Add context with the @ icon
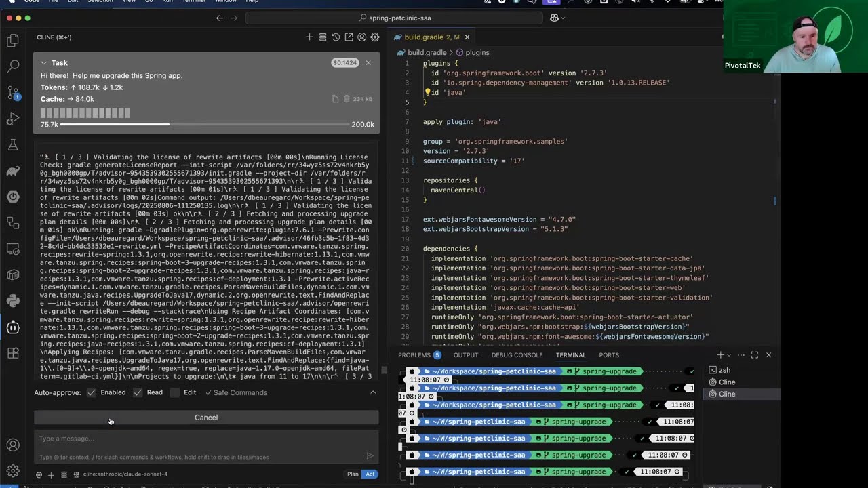868x488 pixels. [x=39, y=474]
